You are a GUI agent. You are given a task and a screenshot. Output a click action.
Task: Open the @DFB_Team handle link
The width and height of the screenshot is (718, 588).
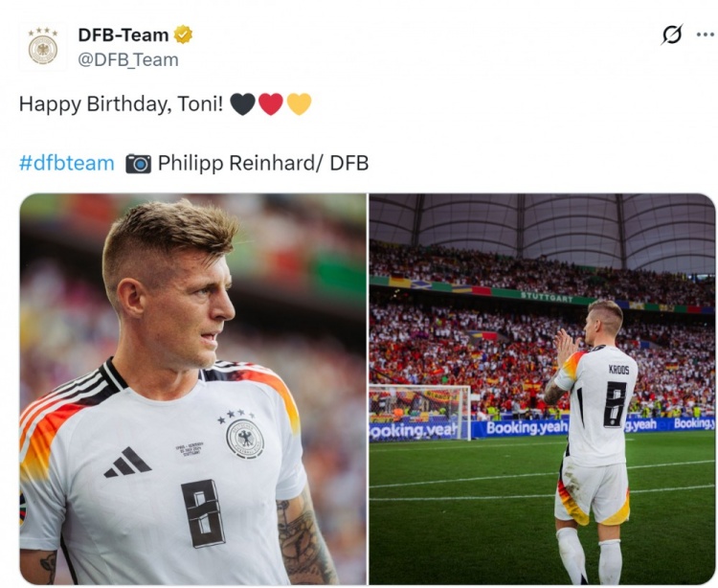click(128, 60)
